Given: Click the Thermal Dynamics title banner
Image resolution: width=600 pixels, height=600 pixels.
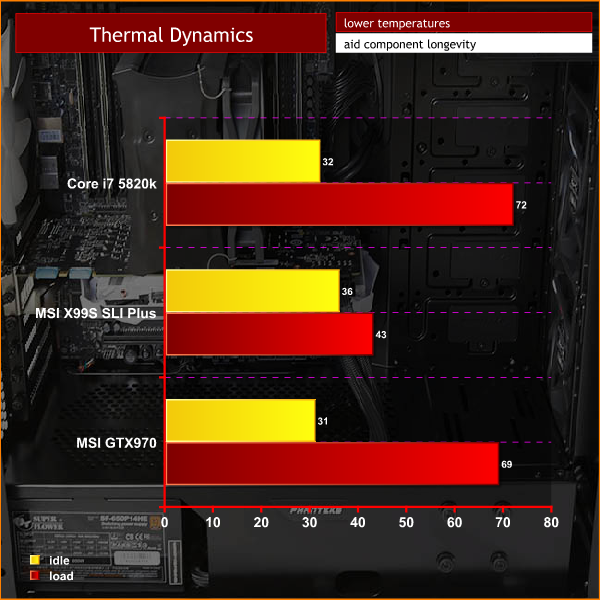Looking at the screenshot, I should [x=171, y=33].
